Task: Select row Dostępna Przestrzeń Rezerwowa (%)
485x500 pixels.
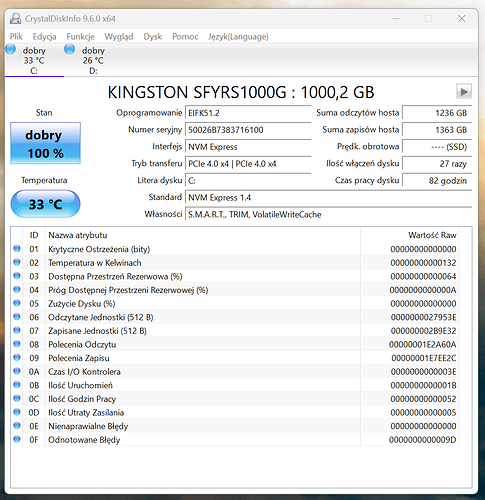Action: 235,276
